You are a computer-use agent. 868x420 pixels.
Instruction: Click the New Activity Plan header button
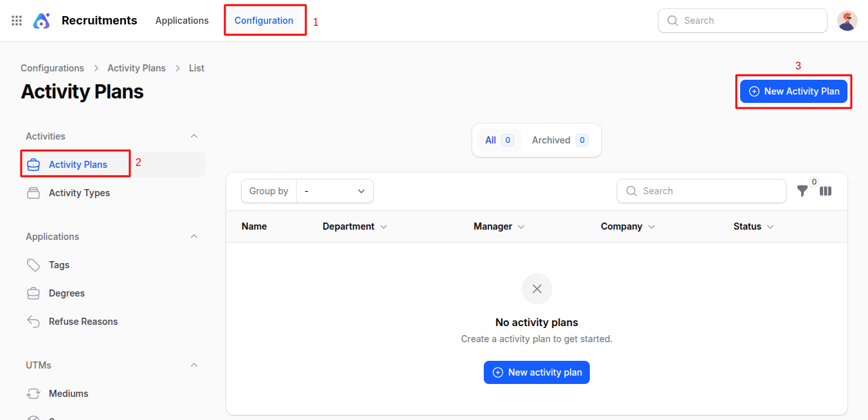coord(793,91)
